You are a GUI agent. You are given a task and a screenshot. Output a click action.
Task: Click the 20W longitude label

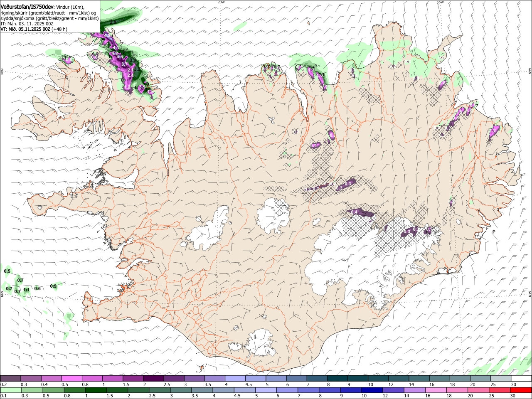pyautogui.click(x=222, y=2)
